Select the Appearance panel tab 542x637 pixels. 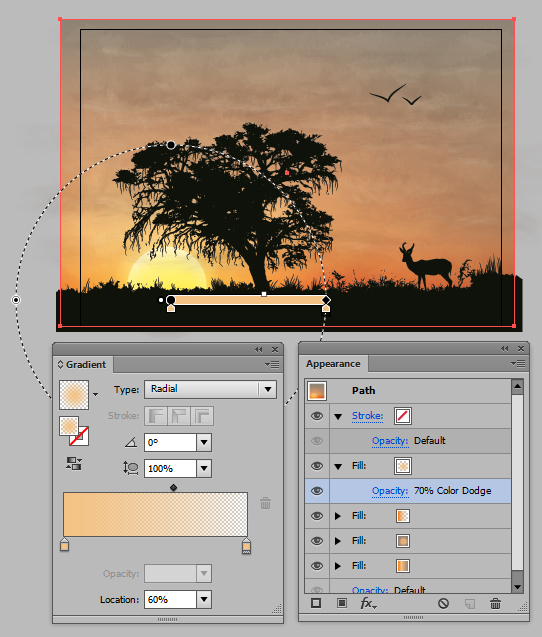pos(333,364)
